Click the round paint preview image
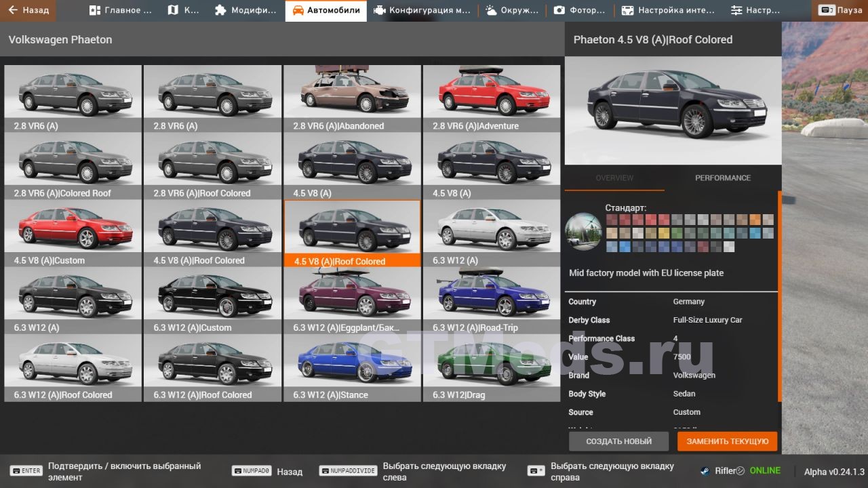This screenshot has width=868, height=488. 583,231
